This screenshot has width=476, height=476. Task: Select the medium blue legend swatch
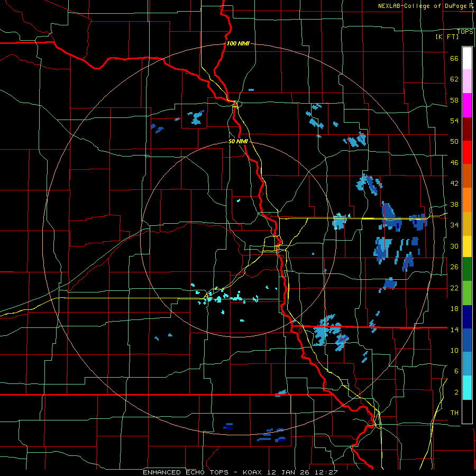pyautogui.click(x=467, y=340)
